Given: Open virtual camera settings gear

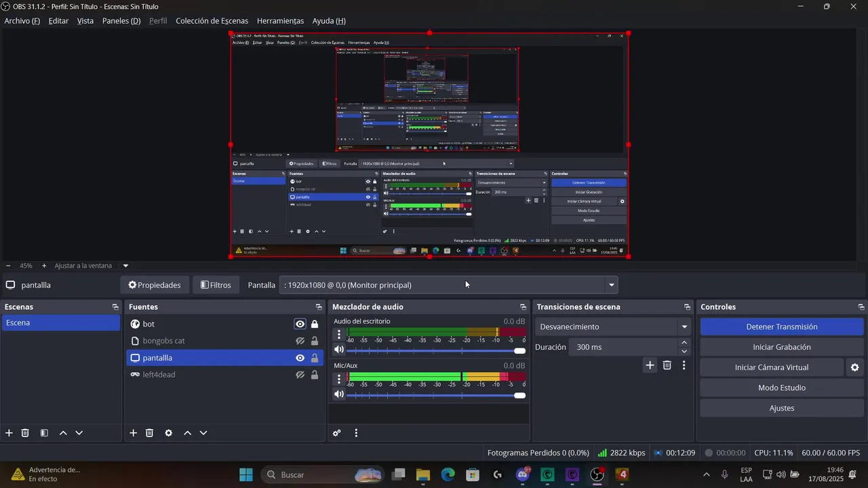Looking at the screenshot, I should coord(854,367).
